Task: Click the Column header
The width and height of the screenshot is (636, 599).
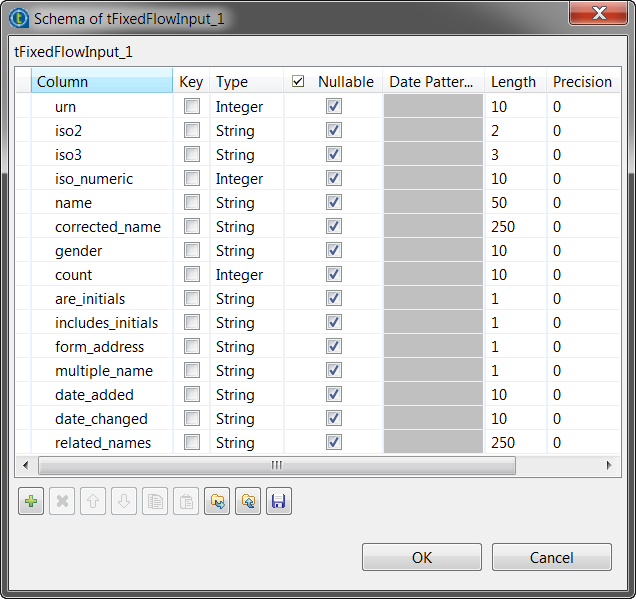Action: 102,82
